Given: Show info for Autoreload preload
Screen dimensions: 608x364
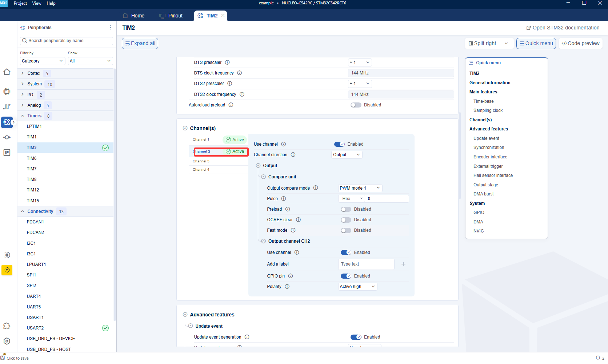Looking at the screenshot, I should [x=231, y=105].
